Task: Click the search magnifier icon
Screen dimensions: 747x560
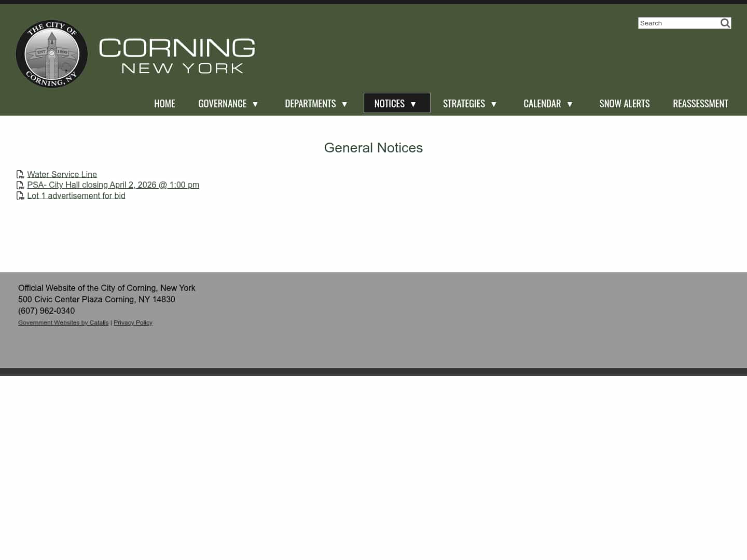Action: coord(725,23)
